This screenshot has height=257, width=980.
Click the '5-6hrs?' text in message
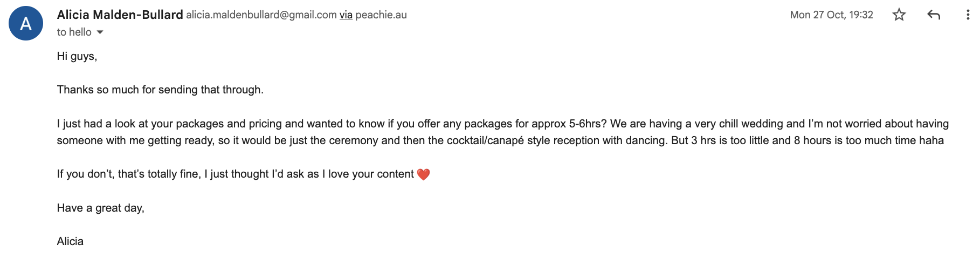tap(588, 124)
